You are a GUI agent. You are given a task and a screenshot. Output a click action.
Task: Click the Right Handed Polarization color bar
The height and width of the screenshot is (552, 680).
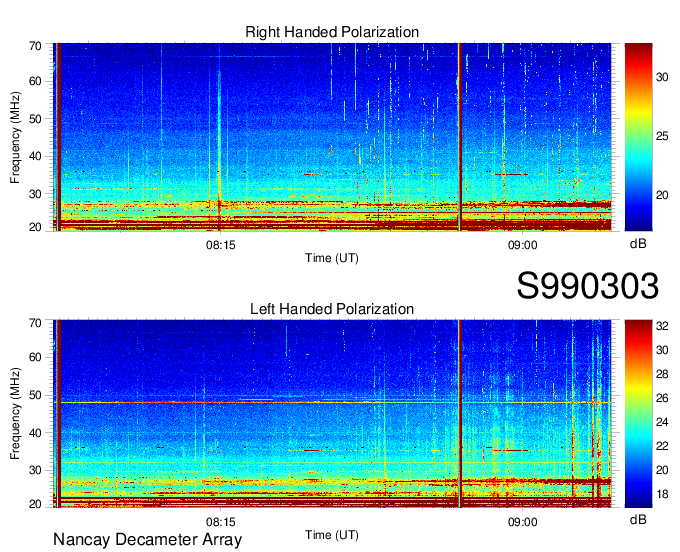638,137
